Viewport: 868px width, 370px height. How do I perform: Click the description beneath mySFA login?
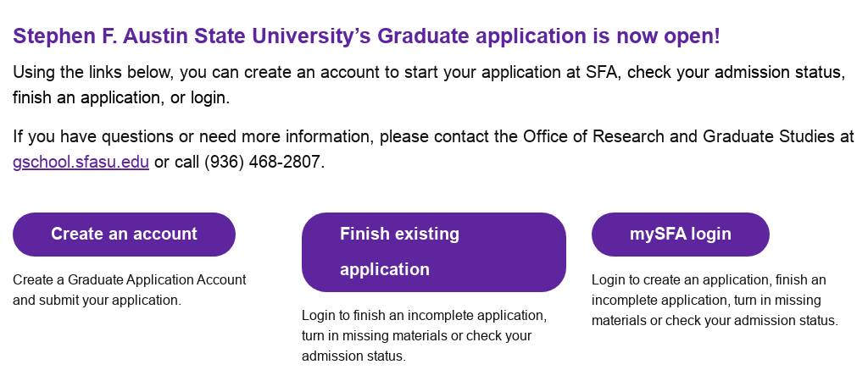pos(714,300)
